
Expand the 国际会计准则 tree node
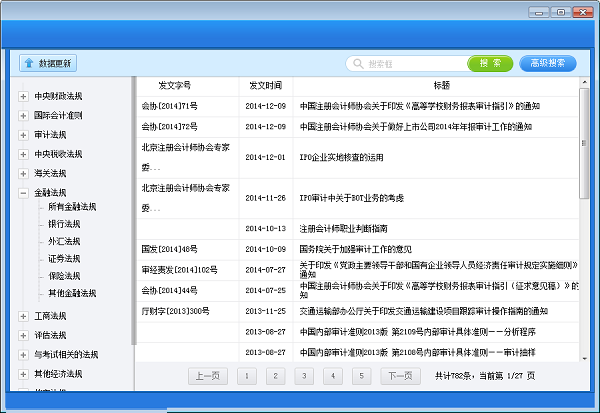pos(23,116)
